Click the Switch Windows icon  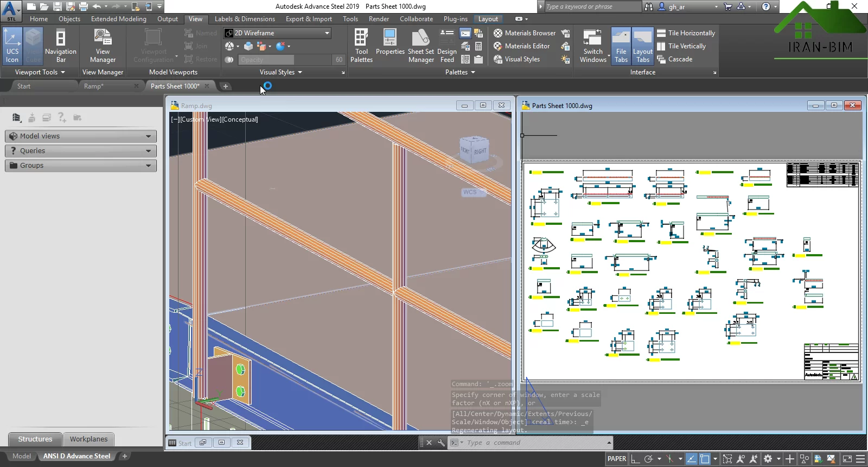click(x=592, y=46)
